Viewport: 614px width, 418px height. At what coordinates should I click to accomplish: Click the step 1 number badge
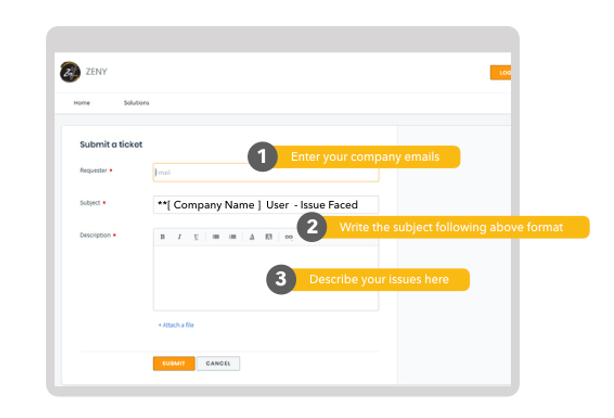tap(262, 157)
